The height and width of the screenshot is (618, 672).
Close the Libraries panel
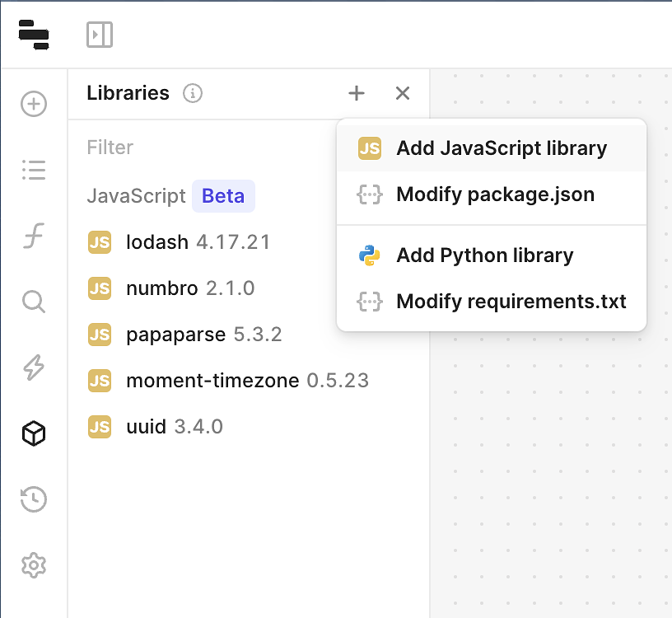[402, 93]
